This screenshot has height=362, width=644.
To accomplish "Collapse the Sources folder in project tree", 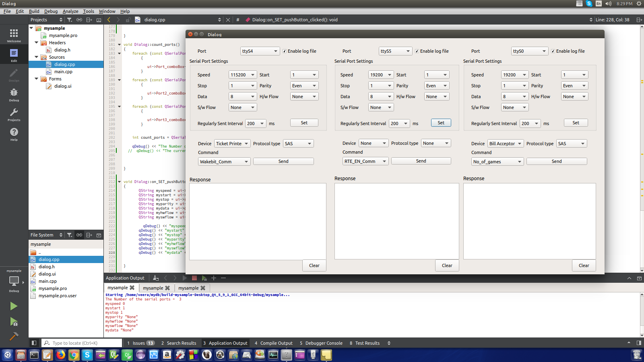I will tap(37, 57).
